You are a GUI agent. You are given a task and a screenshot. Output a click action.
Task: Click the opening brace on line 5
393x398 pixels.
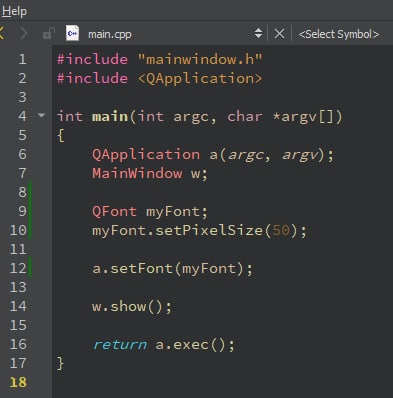click(x=60, y=135)
